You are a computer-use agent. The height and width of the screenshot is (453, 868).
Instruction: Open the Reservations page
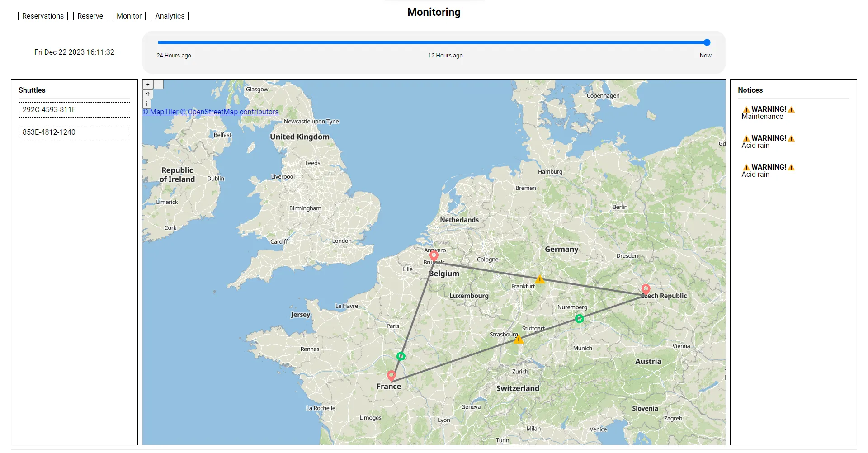point(43,16)
